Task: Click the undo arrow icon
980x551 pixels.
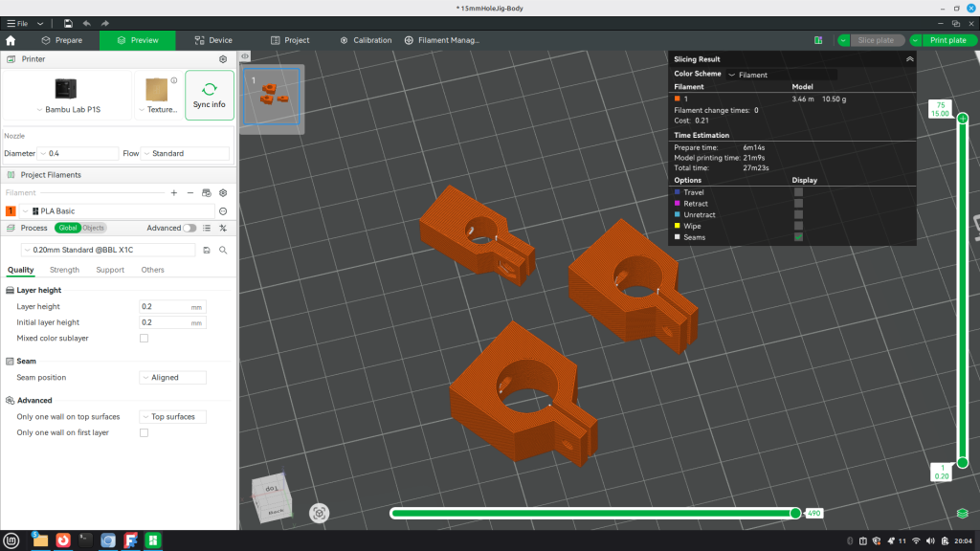Action: point(87,24)
